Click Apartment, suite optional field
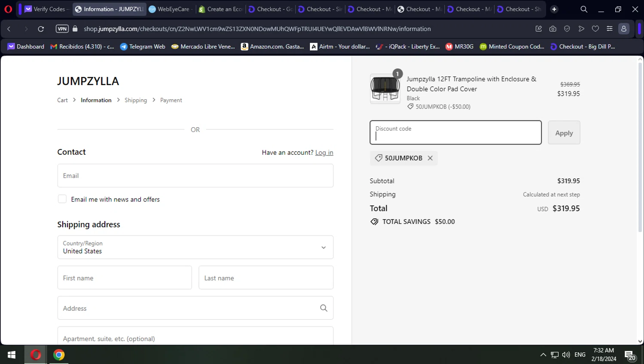 coord(195,336)
